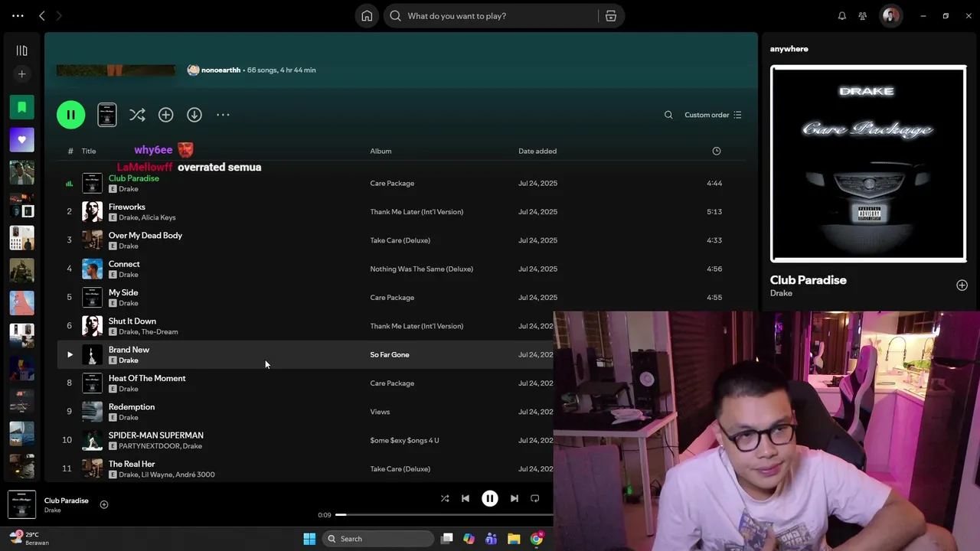Sort by duration clock icon header
980x551 pixels.
[x=717, y=151]
